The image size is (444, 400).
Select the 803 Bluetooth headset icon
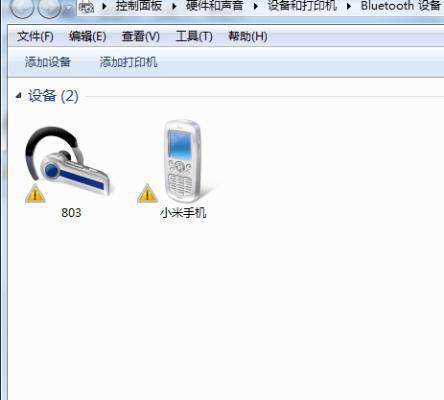[68, 162]
